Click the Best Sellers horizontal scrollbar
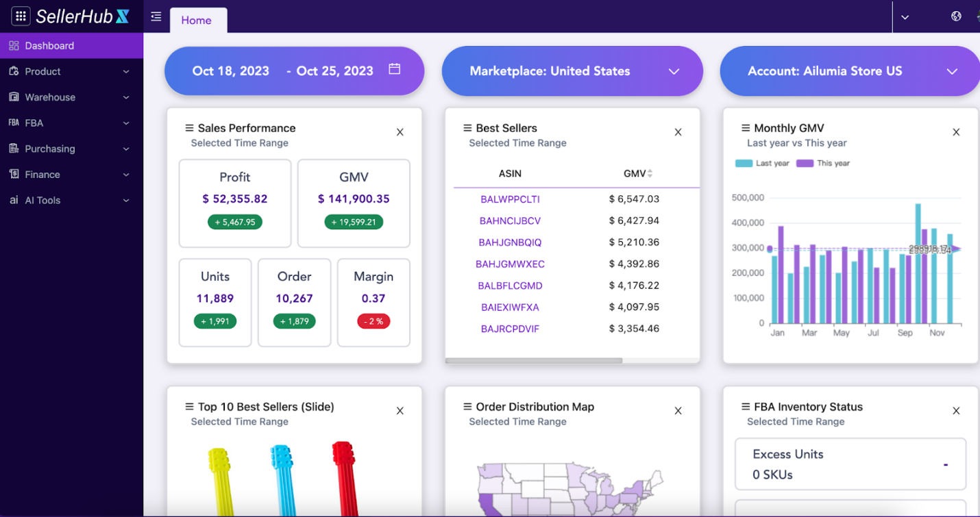This screenshot has width=980, height=517. click(534, 360)
